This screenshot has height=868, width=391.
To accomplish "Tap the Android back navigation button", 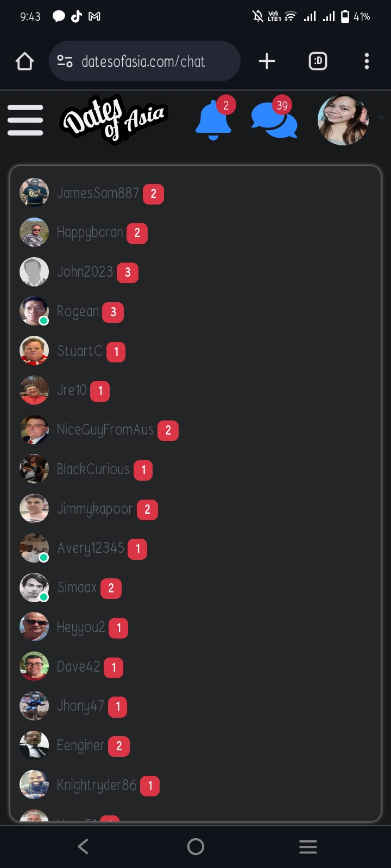I will 83,846.
